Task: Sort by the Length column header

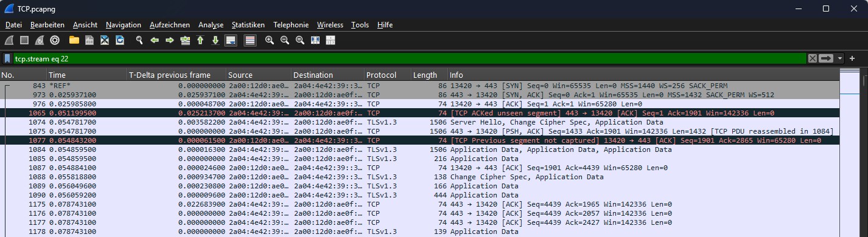Action: click(x=429, y=75)
